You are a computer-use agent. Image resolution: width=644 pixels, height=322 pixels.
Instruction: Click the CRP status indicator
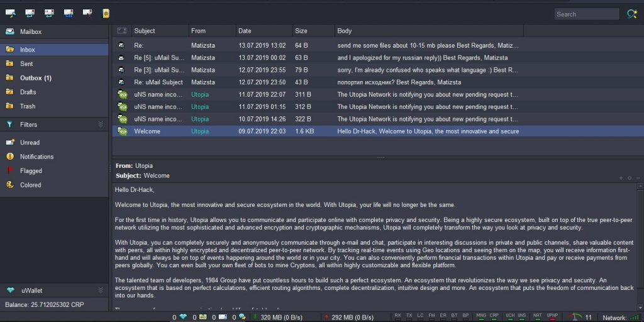[494, 316]
